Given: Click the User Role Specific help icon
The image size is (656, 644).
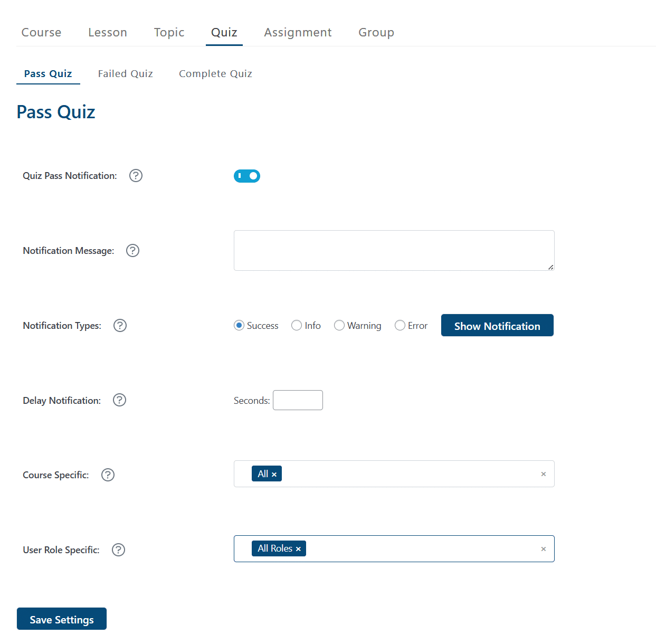Looking at the screenshot, I should coord(118,550).
